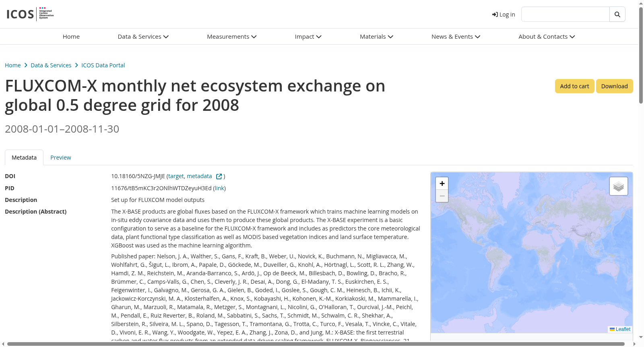
Task: Go to Home breadcrumb link
Action: coord(13,65)
